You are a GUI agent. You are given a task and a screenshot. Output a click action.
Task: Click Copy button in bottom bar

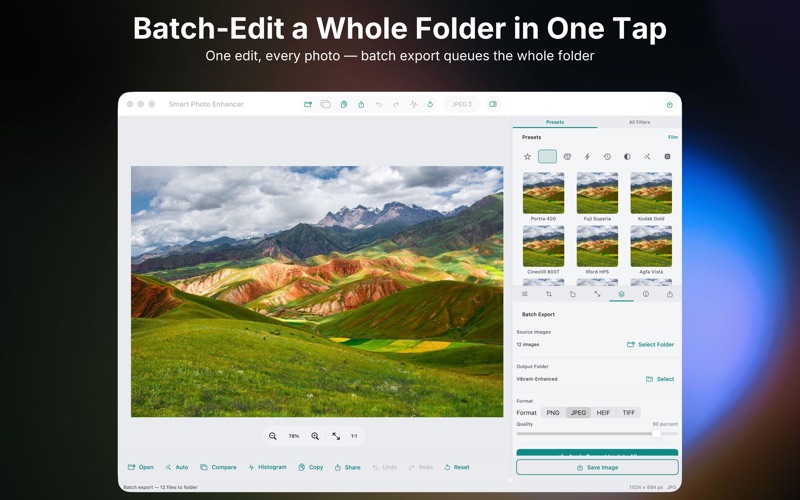pos(311,467)
